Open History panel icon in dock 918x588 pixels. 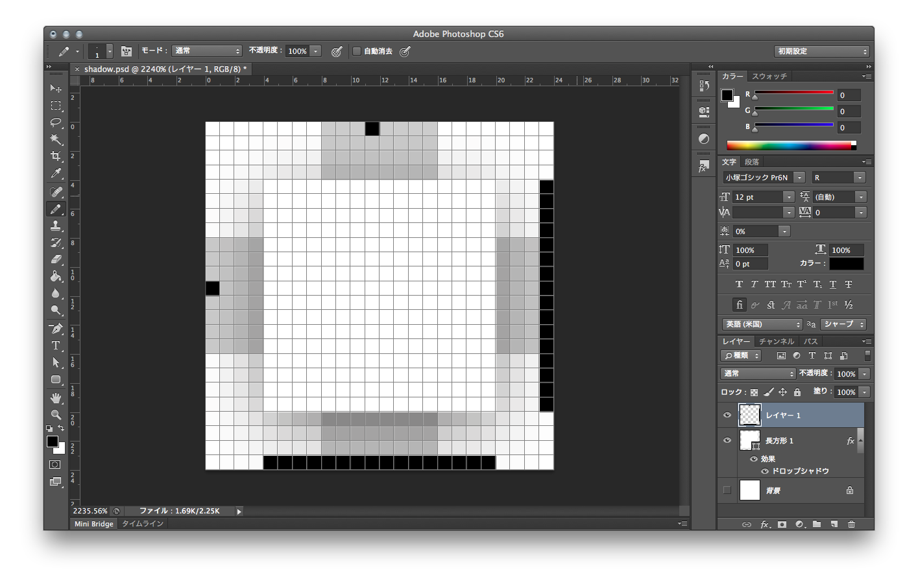pyautogui.click(x=704, y=86)
